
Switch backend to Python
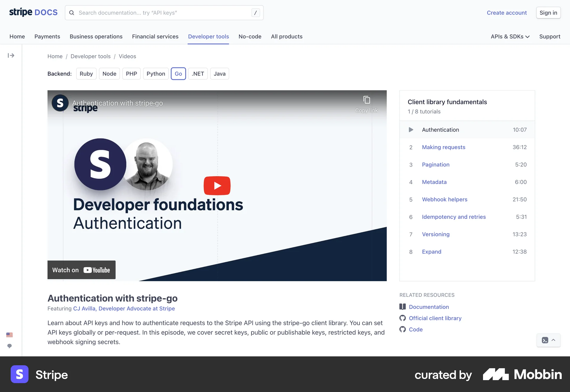[156, 74]
